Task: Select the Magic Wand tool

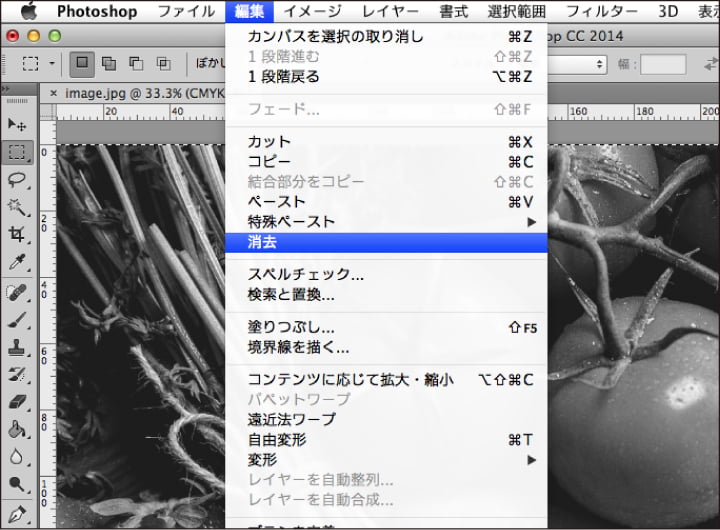Action: point(17,207)
